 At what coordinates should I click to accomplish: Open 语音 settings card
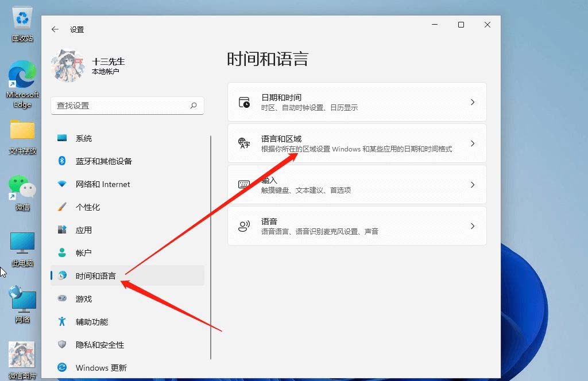tap(357, 226)
